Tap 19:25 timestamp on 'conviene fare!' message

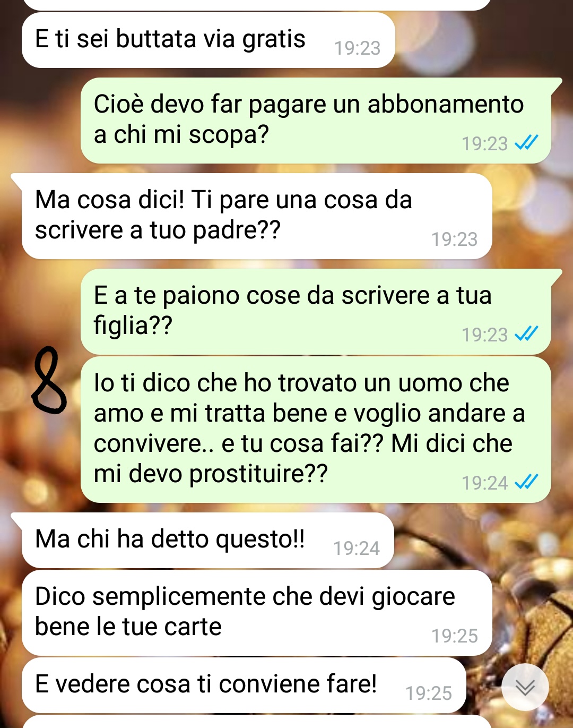click(x=428, y=693)
